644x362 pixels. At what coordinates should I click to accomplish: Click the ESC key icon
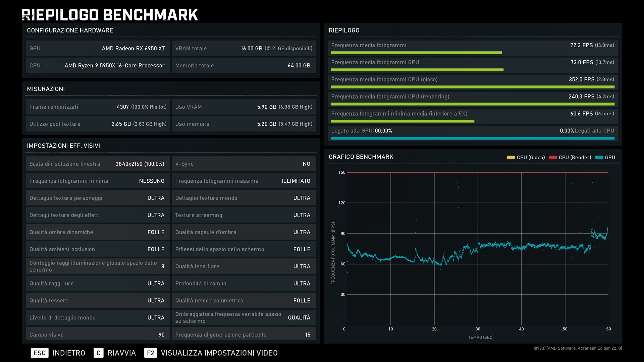pos(40,353)
